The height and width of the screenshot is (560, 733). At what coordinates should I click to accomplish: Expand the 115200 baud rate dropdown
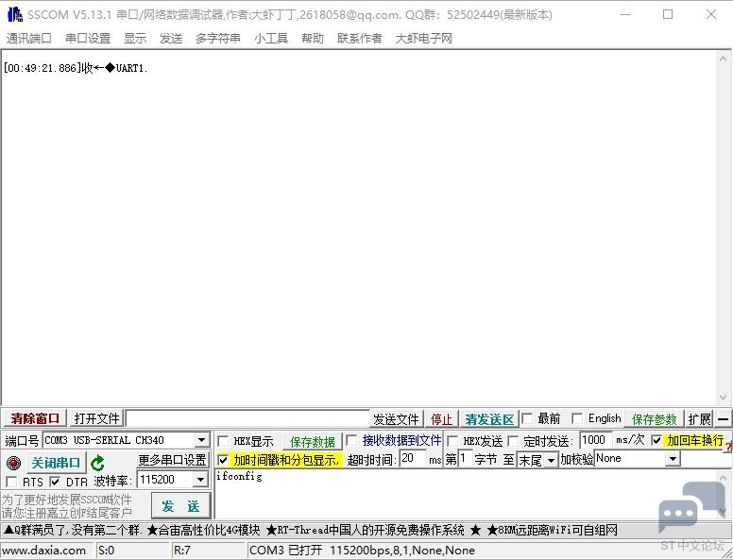(x=200, y=480)
